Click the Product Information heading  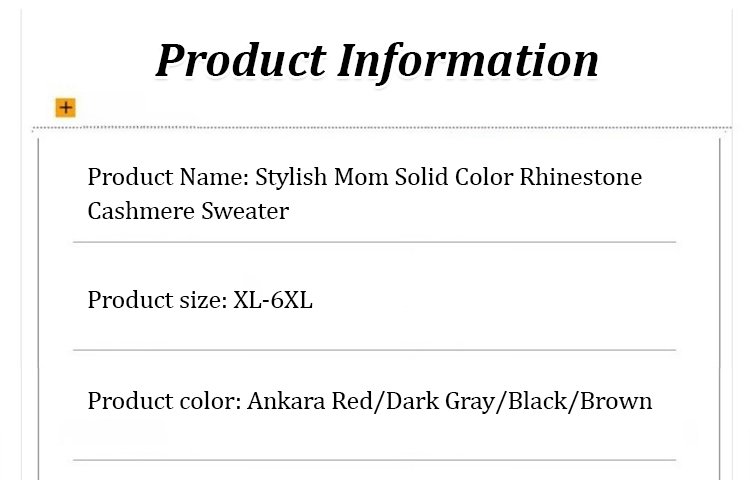point(377,60)
